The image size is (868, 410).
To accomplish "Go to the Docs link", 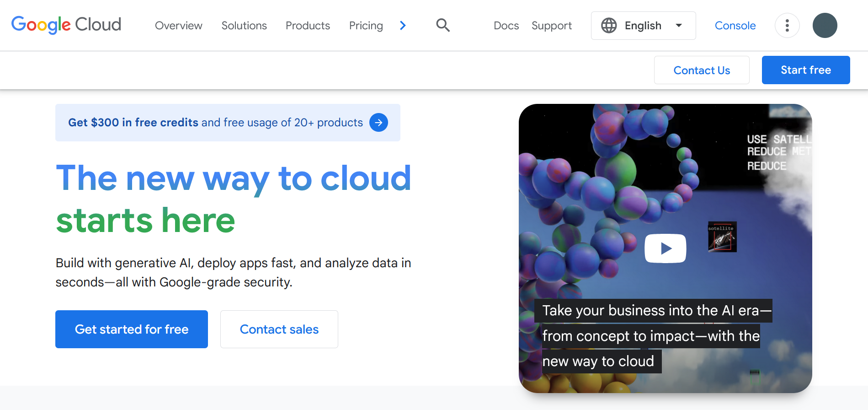I will point(506,26).
